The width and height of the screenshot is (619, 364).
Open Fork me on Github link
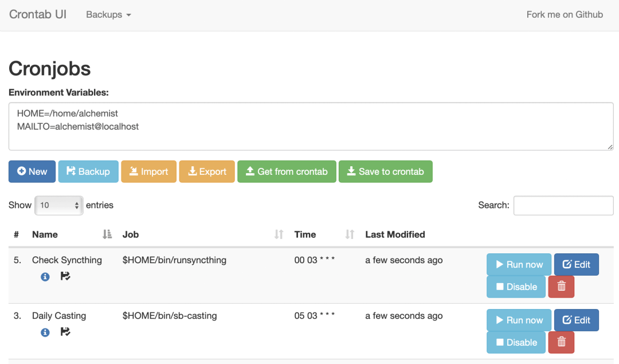(565, 14)
